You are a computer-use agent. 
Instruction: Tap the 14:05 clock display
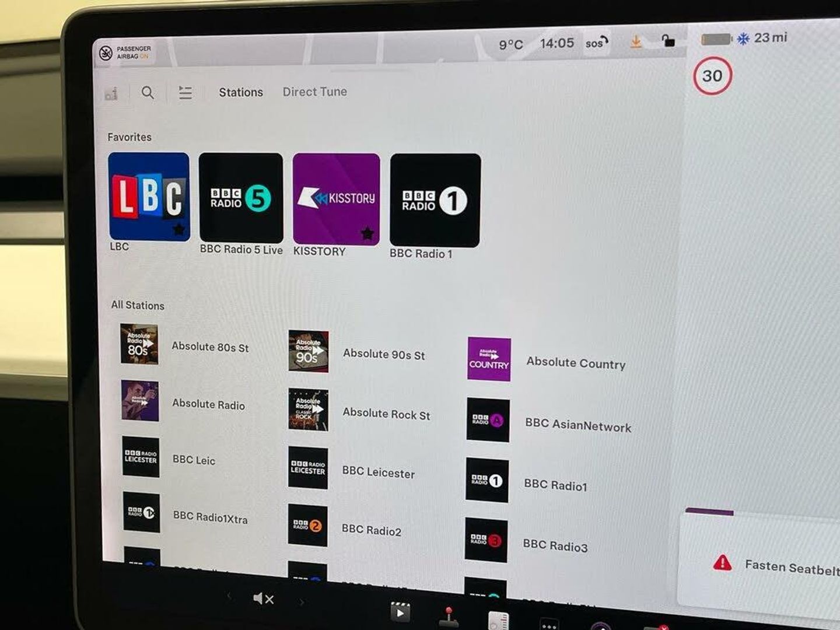[556, 43]
